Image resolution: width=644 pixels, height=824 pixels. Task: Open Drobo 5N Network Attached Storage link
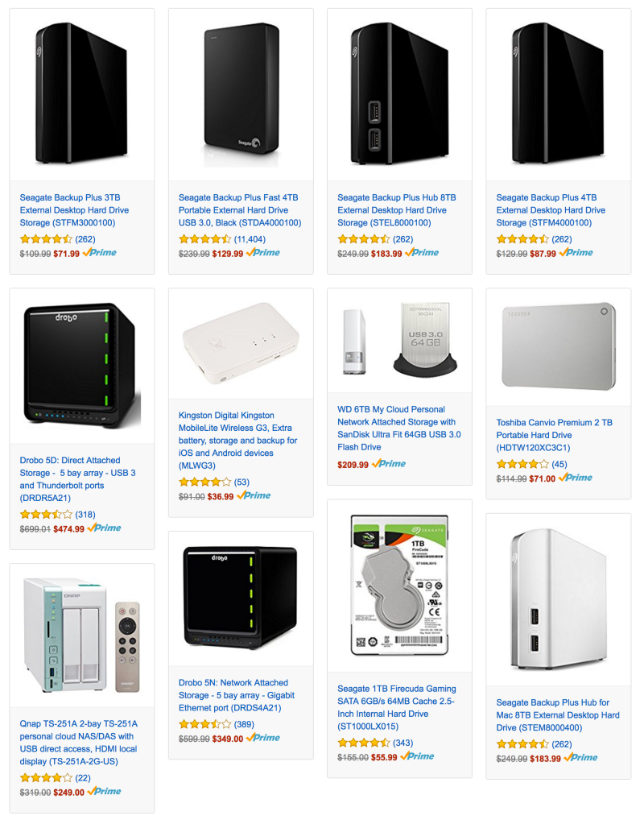tap(237, 695)
